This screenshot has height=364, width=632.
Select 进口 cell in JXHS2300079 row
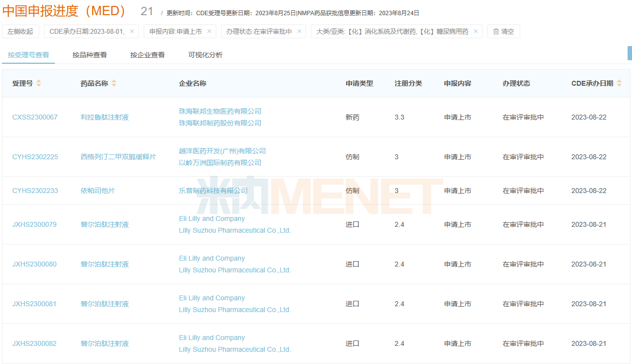click(353, 224)
